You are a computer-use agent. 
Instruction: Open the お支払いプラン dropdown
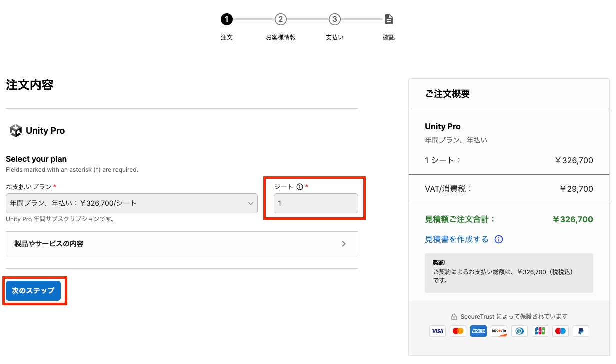coord(132,203)
